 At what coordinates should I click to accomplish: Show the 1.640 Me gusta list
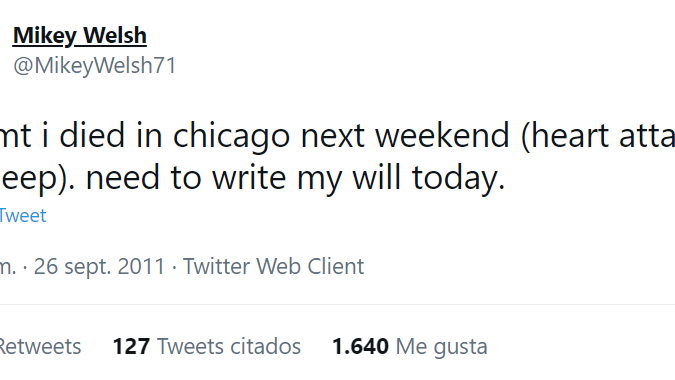410,346
